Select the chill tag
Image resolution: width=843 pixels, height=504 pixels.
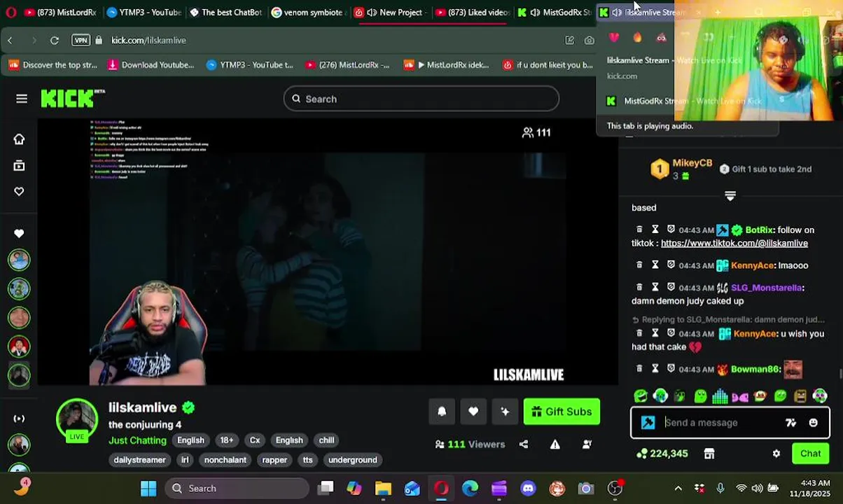[326, 440]
